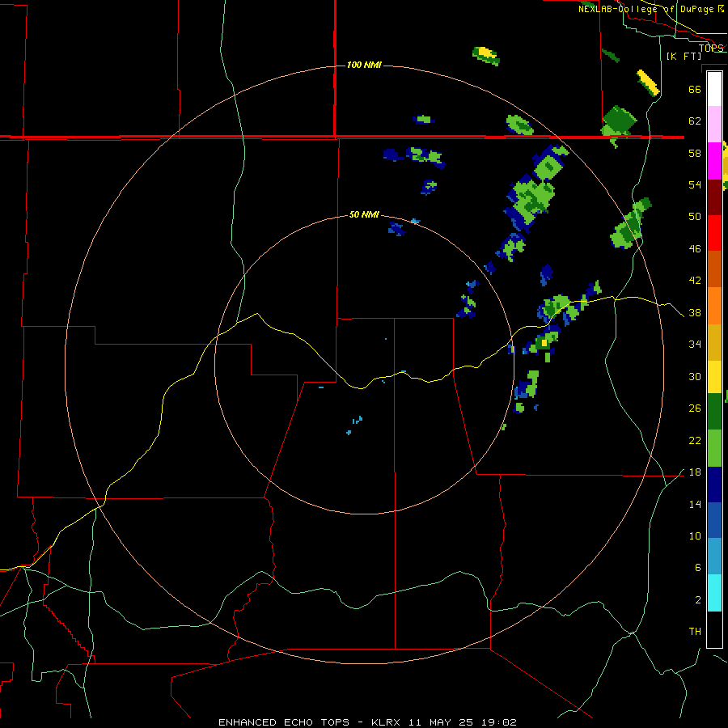Click the legend value 34
Screen dimensions: 728x728
(695, 345)
